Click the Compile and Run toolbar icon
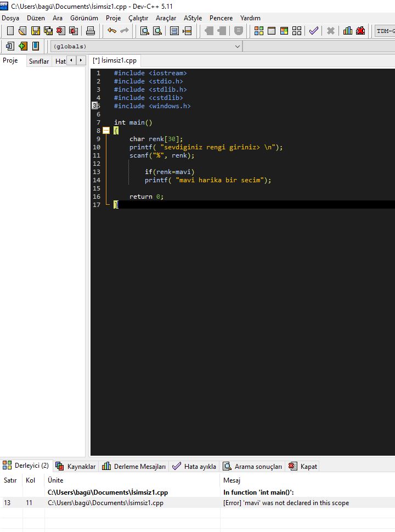 click(284, 31)
